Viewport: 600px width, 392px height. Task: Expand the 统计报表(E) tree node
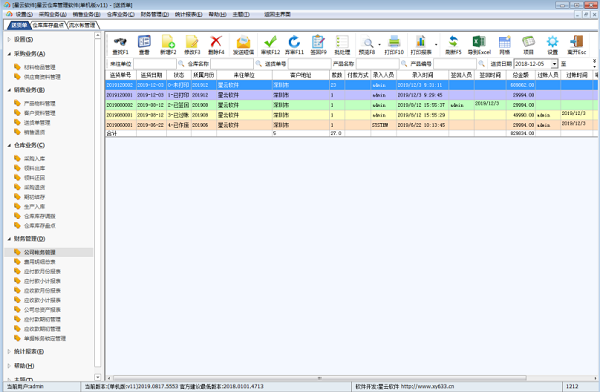tap(9, 351)
